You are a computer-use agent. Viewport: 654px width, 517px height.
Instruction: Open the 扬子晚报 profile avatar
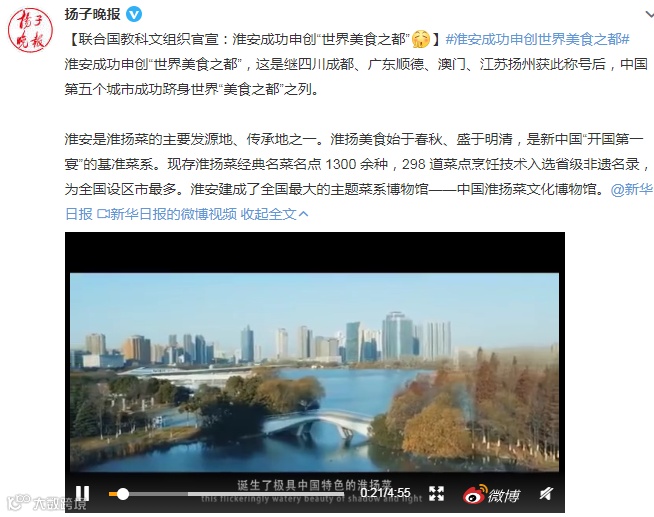pyautogui.click(x=30, y=30)
